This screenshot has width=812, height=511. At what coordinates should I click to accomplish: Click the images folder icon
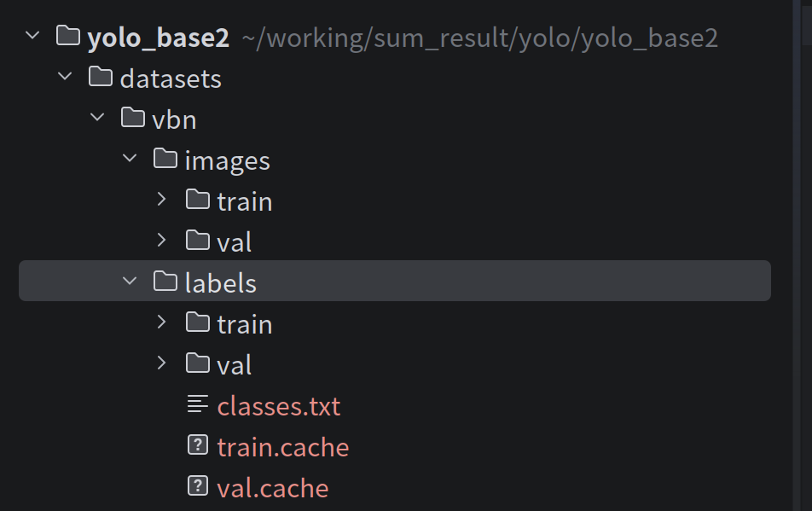tap(165, 159)
